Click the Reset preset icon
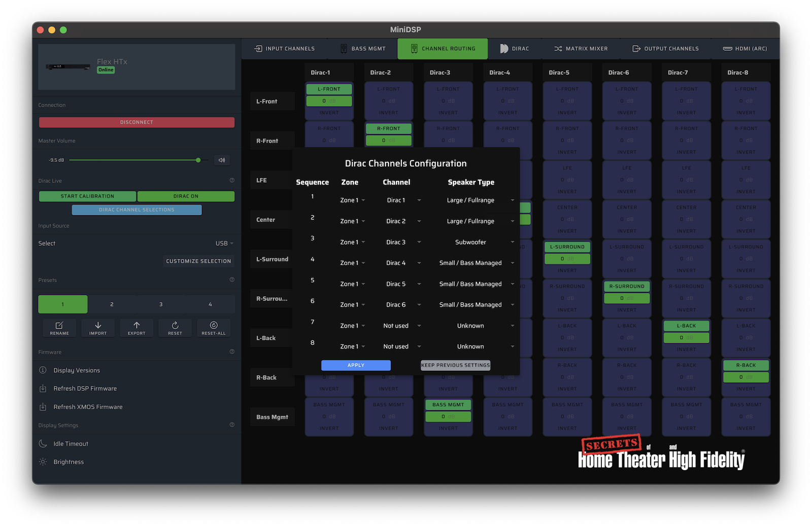Image resolution: width=812 pixels, height=527 pixels. [175, 325]
